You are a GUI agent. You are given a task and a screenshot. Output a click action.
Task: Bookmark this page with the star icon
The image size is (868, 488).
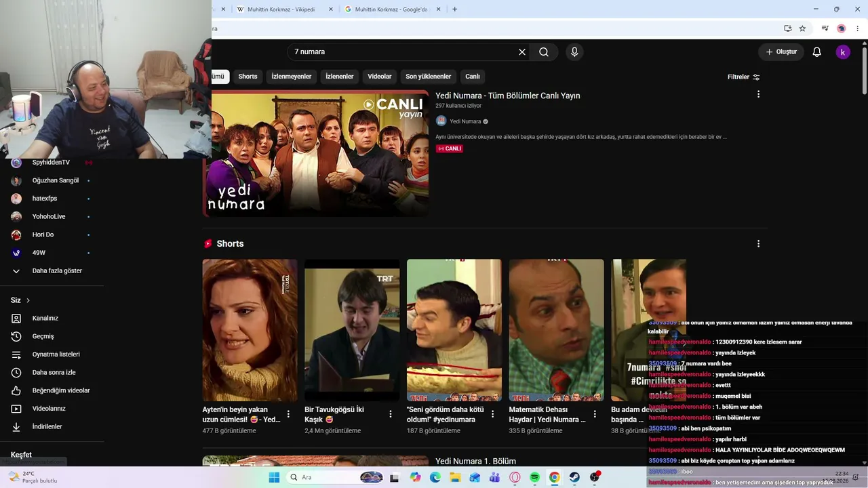point(802,28)
